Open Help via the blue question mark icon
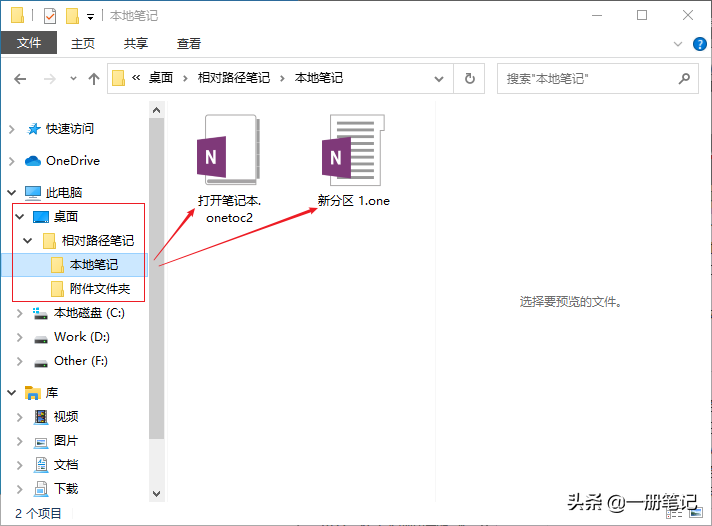Image resolution: width=712 pixels, height=526 pixels. (699, 44)
